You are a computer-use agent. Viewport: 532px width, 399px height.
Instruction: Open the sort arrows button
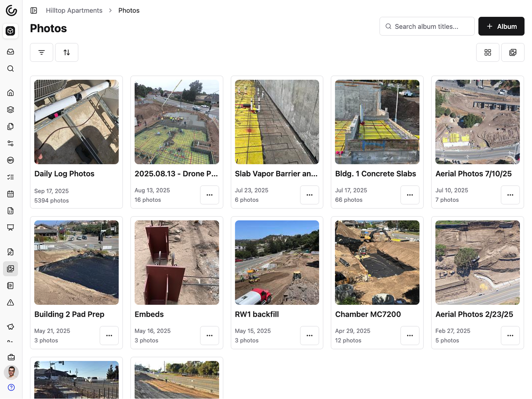(x=67, y=52)
